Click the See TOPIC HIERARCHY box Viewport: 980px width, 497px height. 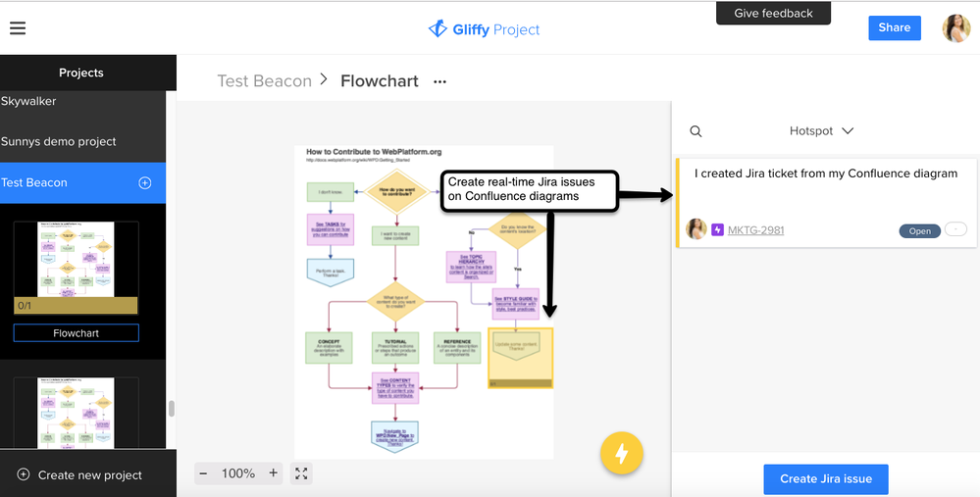[471, 267]
